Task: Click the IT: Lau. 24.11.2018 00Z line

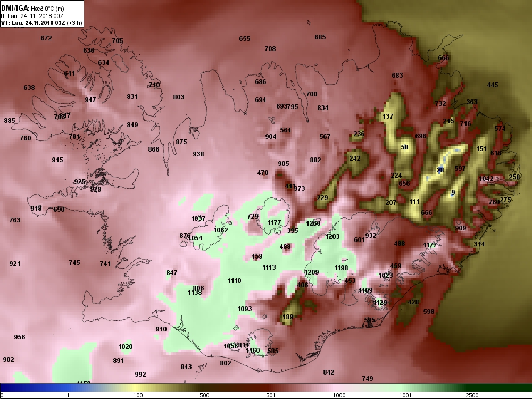Action: 32,16
